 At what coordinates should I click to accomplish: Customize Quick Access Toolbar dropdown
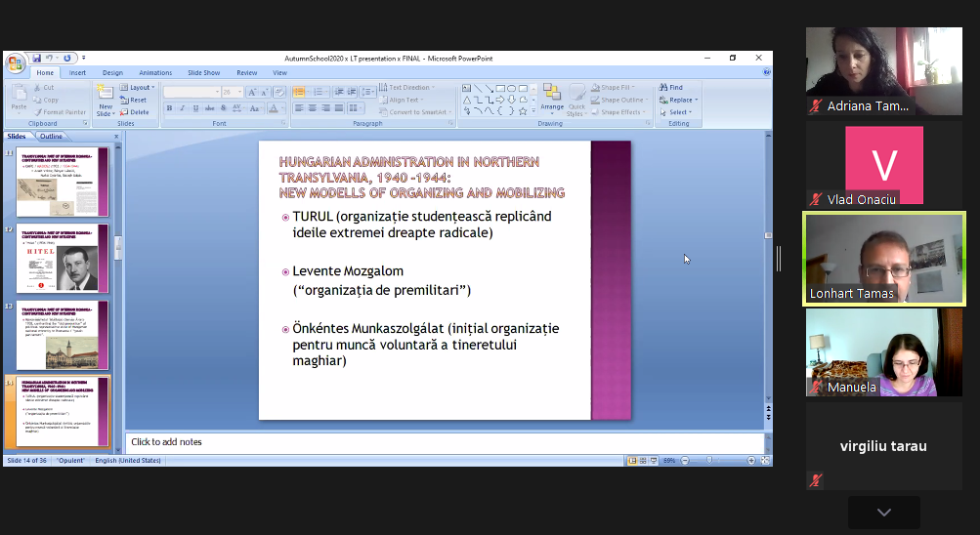coord(83,58)
